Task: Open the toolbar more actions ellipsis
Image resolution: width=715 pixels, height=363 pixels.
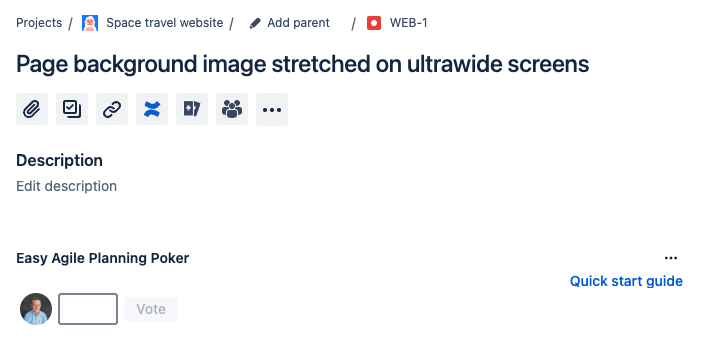Action: pyautogui.click(x=272, y=109)
